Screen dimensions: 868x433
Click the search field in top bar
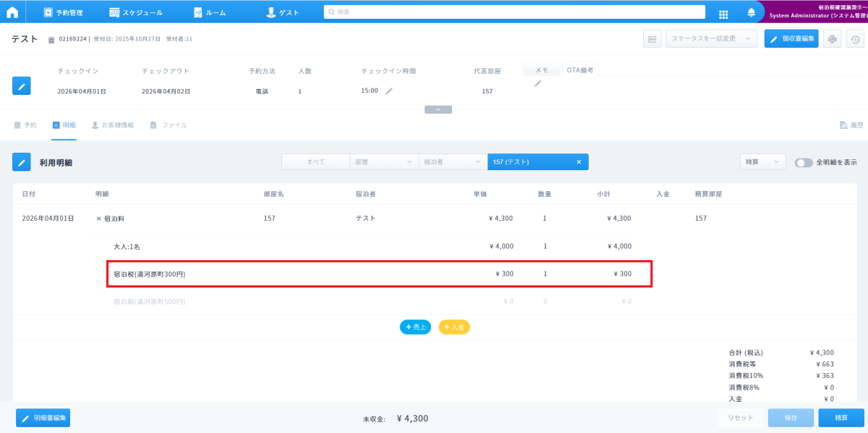[514, 12]
